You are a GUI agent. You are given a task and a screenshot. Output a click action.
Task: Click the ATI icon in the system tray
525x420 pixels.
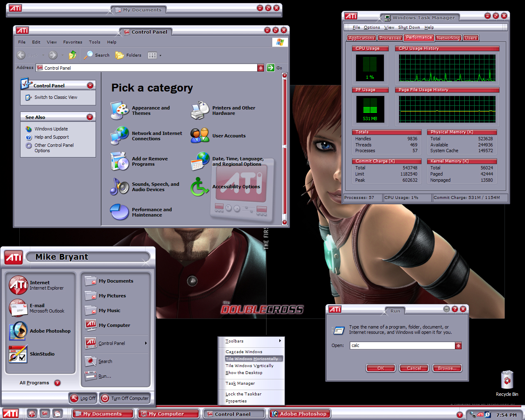pos(480,415)
